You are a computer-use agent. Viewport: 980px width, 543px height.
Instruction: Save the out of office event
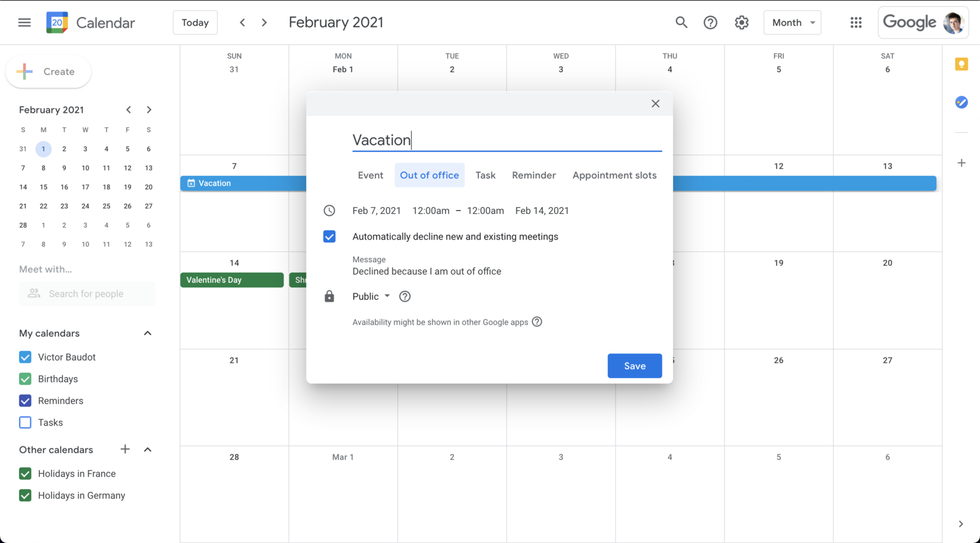click(635, 366)
